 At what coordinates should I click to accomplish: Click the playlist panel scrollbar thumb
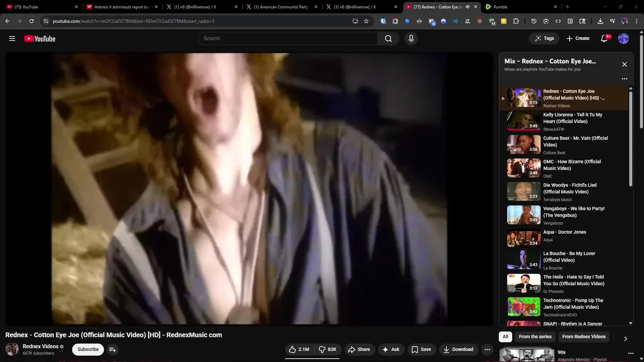pyautogui.click(x=631, y=139)
